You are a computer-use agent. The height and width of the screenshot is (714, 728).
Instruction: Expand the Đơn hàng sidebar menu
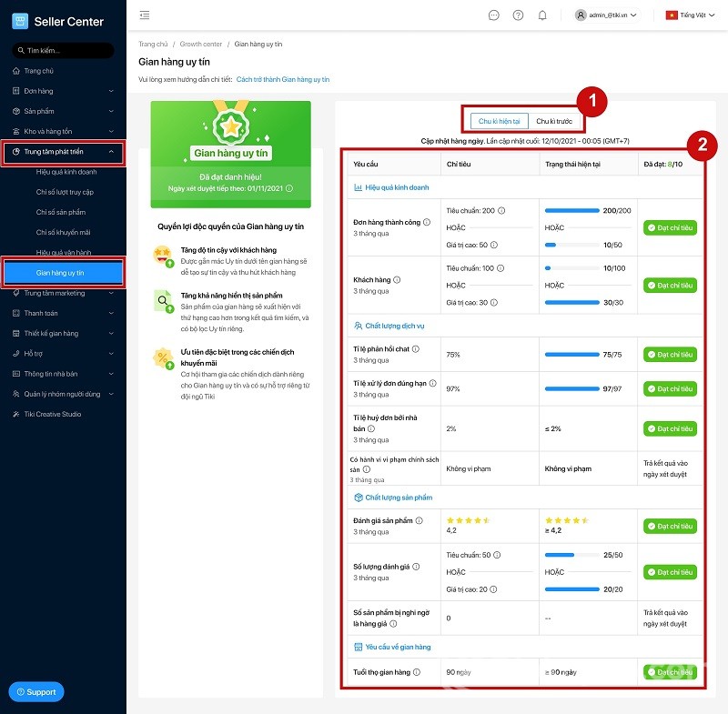[111, 91]
